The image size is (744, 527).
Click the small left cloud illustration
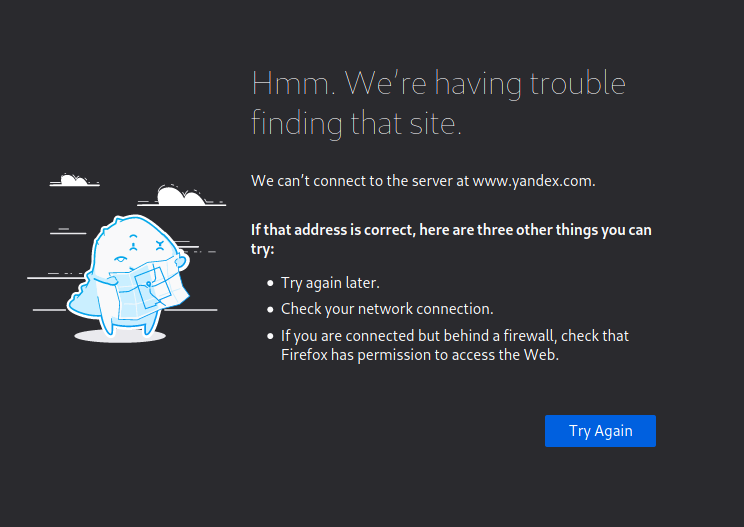point(74,181)
